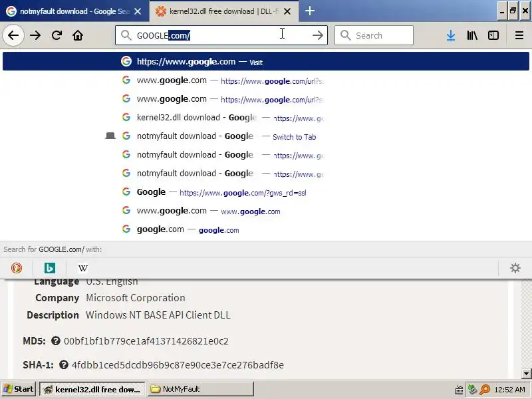Click the MD5 help question mark icon
The width and height of the screenshot is (532, 399).
click(x=56, y=340)
